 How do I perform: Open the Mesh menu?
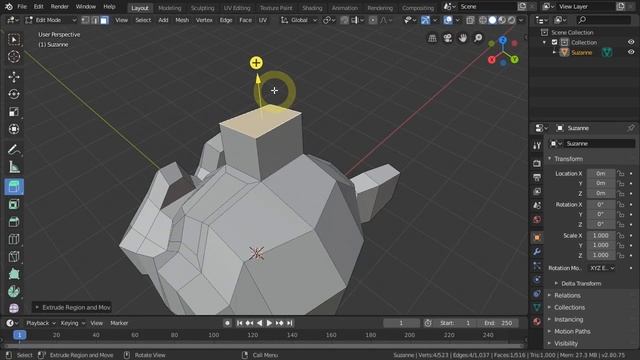pos(182,20)
